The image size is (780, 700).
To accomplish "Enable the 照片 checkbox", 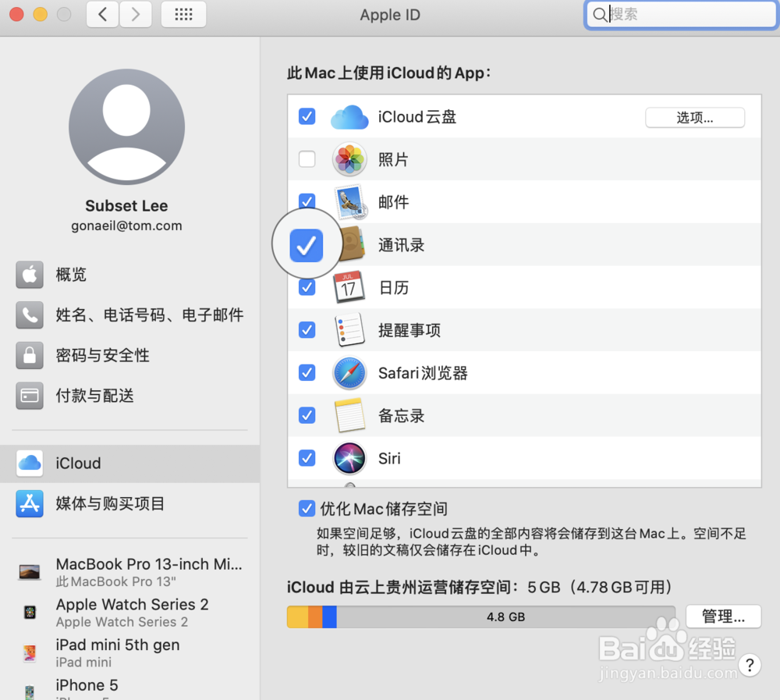I will pos(307,159).
